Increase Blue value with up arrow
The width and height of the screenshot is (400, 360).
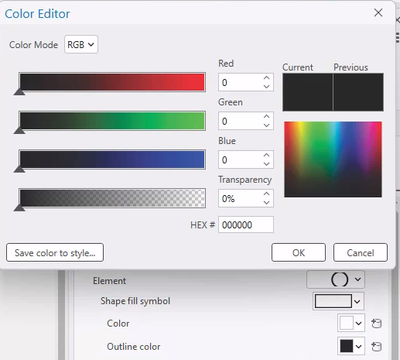pyautogui.click(x=266, y=155)
